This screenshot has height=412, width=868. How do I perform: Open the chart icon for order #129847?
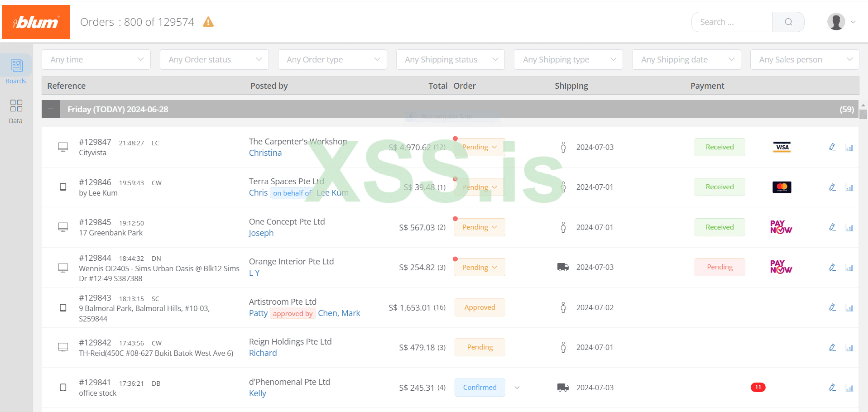[849, 148]
